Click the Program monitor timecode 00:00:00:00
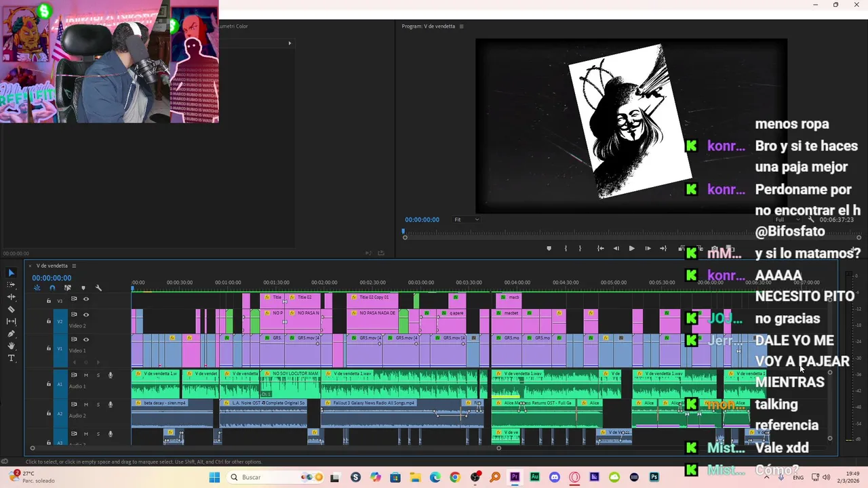The image size is (868, 488). pyautogui.click(x=422, y=220)
